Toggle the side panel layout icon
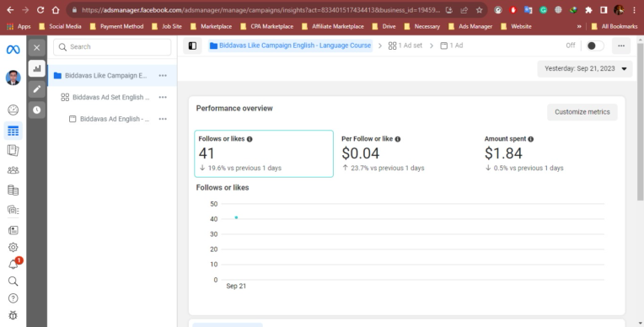The height and width of the screenshot is (327, 644). 192,46
